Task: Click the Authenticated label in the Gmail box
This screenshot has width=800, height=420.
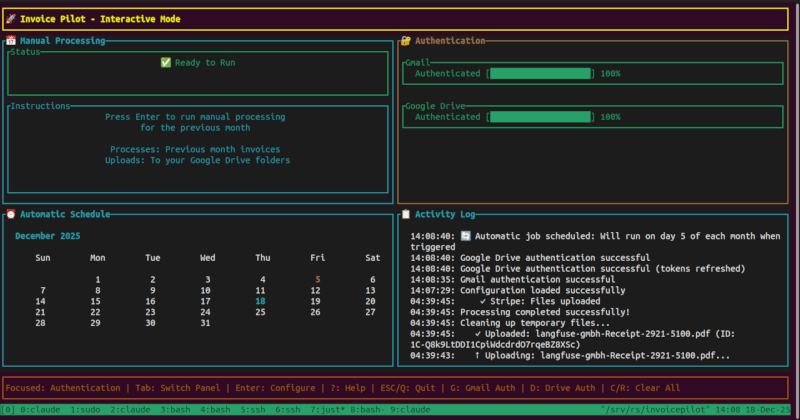Action: pos(447,73)
